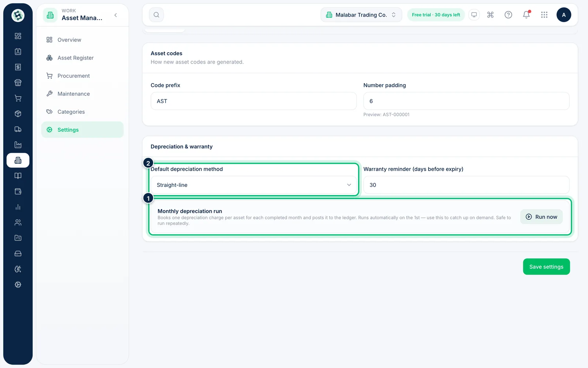The image size is (588, 368).
Task: Click the help question mark icon
Action: (508, 15)
